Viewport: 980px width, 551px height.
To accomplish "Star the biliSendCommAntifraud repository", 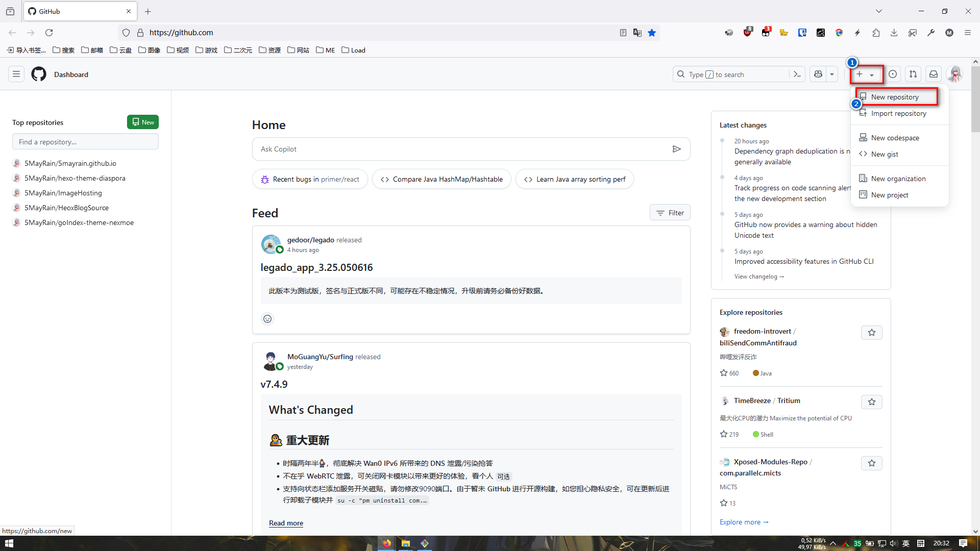I will tap(872, 333).
